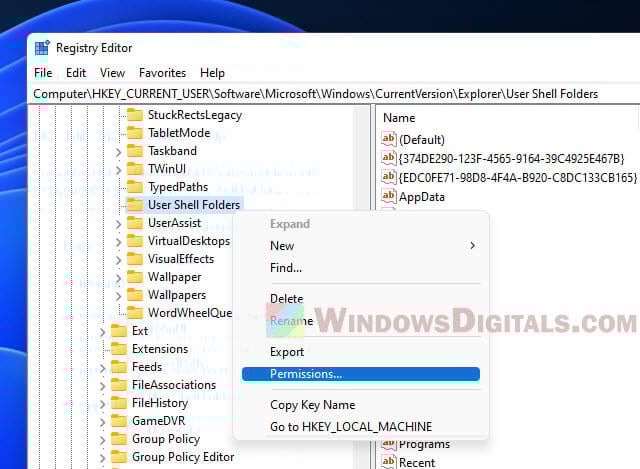Viewport: 640px width, 469px height.
Task: Select the {EDC0FE71-98D8-4F4A-B920-C8DC133CB165} value
Action: (518, 177)
